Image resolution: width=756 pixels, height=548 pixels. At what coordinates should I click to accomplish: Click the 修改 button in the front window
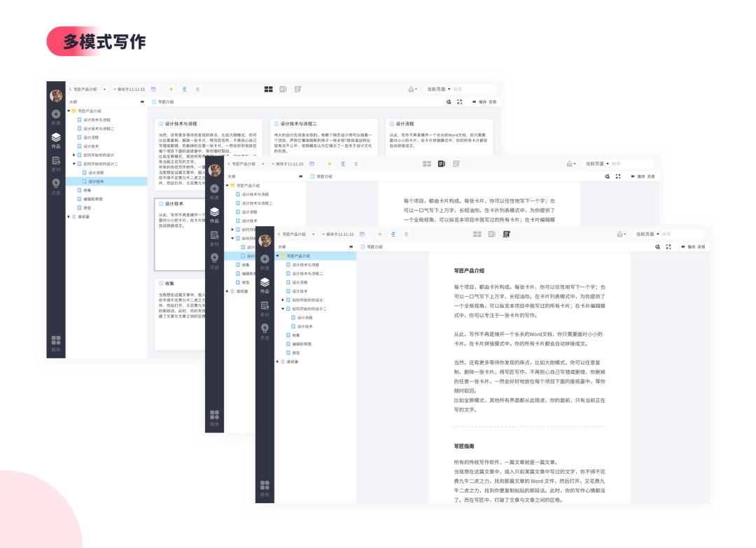coord(691,247)
